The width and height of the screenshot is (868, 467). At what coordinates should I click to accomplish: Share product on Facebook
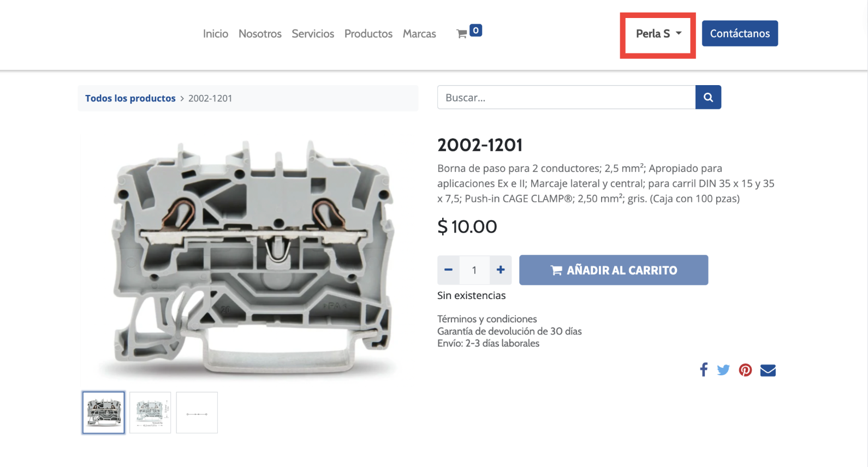pyautogui.click(x=704, y=370)
